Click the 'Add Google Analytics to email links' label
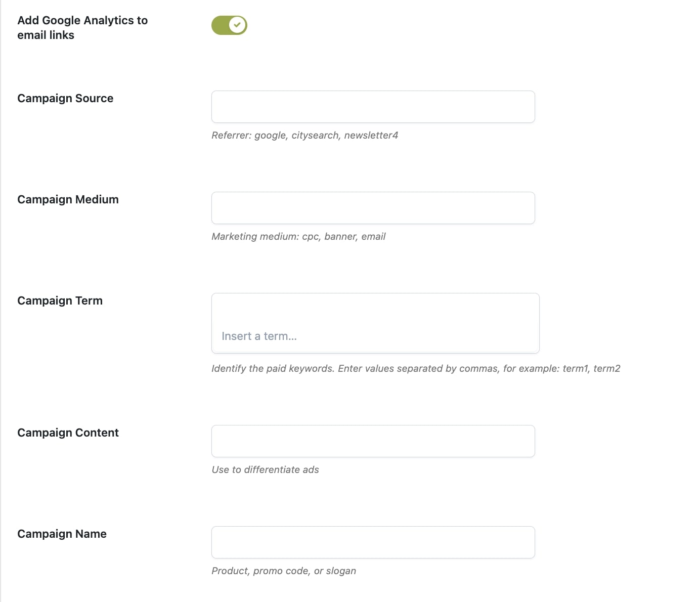700x602 pixels. (x=82, y=28)
